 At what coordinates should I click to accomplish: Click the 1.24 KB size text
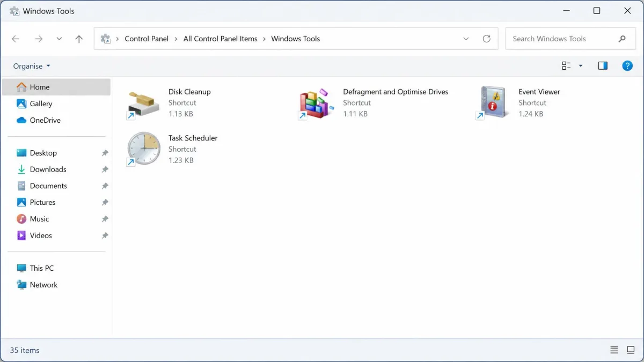coord(531,114)
